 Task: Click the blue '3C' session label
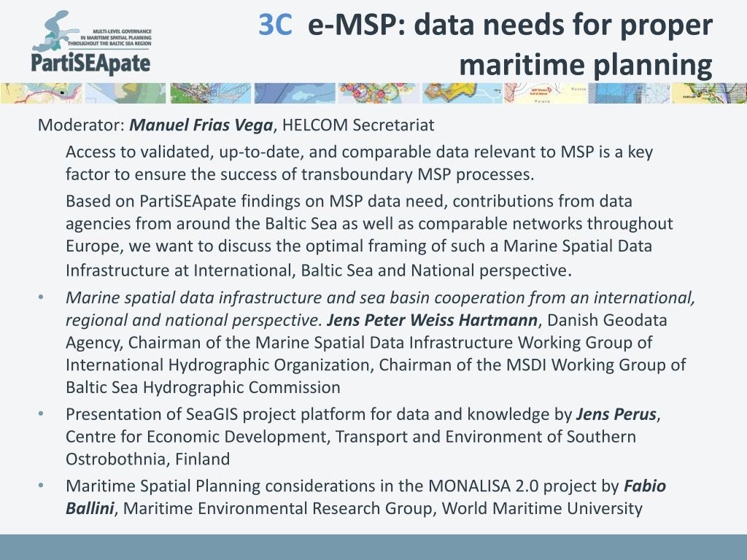[x=275, y=25]
